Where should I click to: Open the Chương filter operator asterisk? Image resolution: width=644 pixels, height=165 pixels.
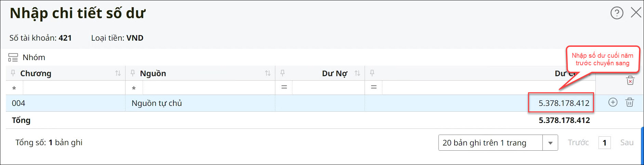[14, 88]
